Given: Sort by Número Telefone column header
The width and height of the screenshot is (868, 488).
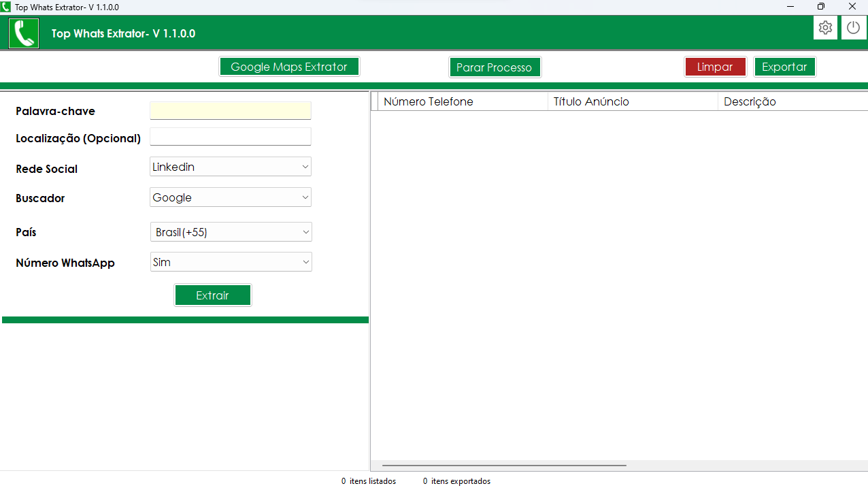Looking at the screenshot, I should (x=463, y=101).
